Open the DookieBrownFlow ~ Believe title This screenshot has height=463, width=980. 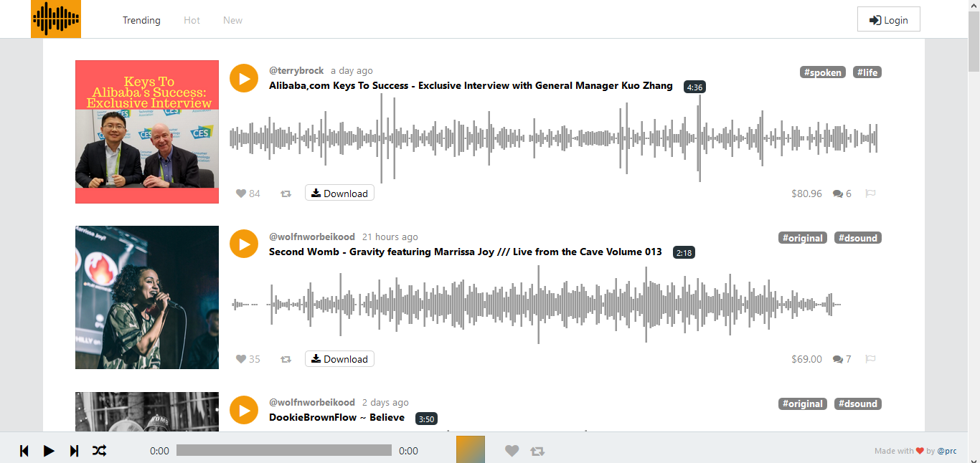pos(336,417)
